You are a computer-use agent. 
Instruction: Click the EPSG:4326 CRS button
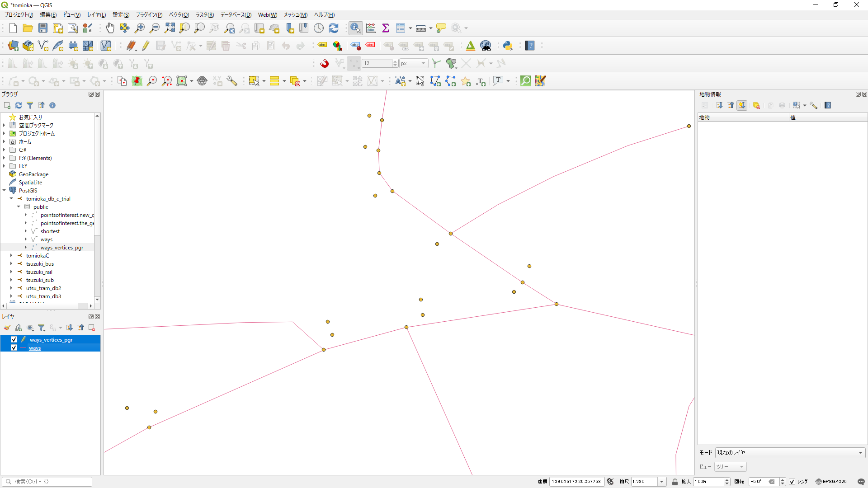pos(831,482)
